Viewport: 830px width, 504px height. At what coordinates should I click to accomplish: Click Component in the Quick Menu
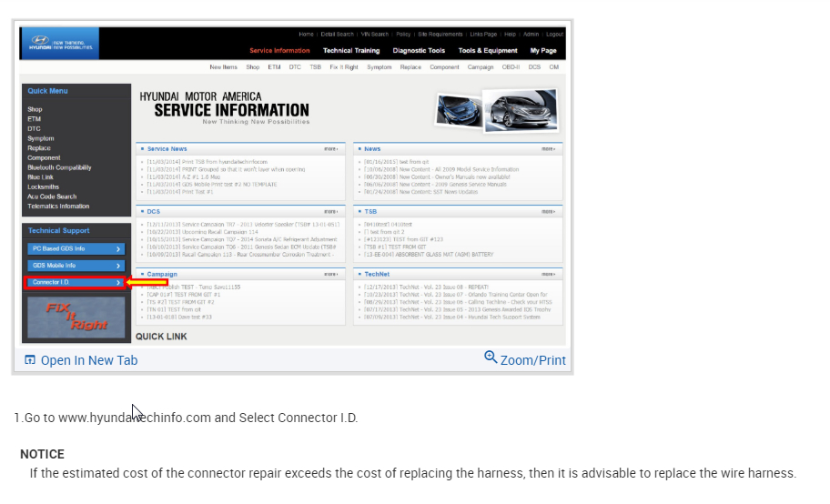tap(44, 157)
